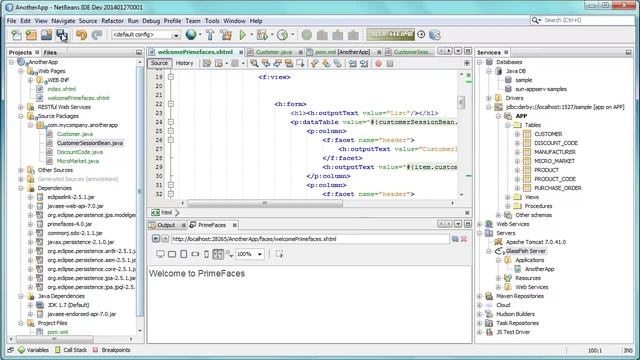Select the smartphone portrait size icon
Image resolution: width=640 pixels, height=360 pixels.
point(207,254)
